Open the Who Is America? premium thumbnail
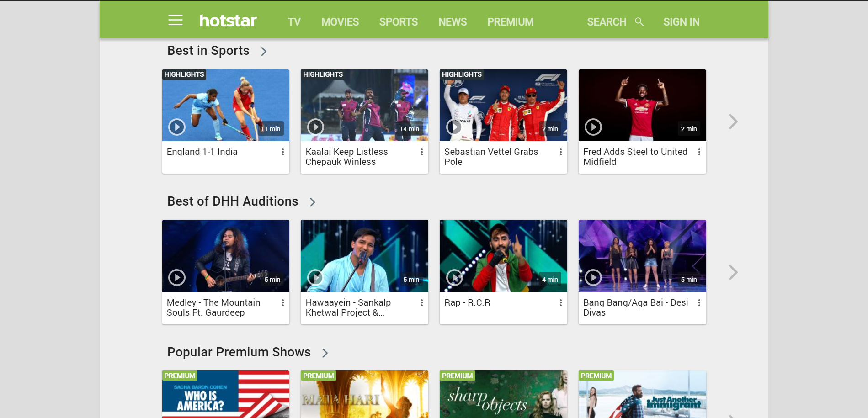 [226, 394]
